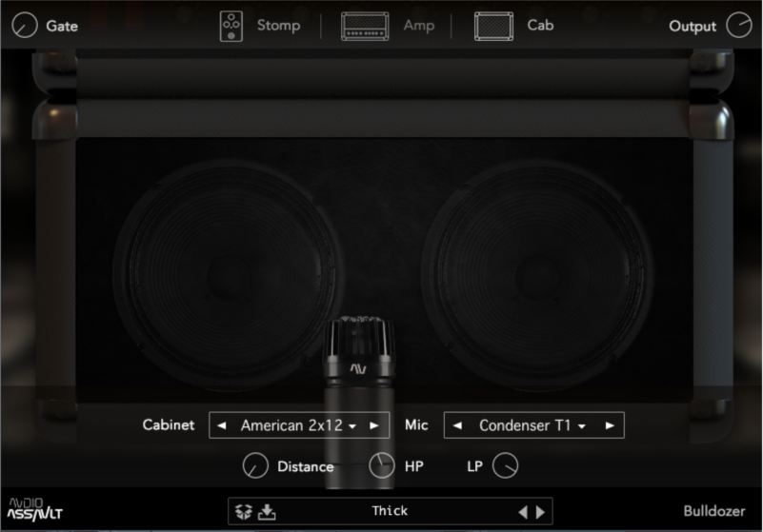Screen dimensions: 763x532
Task: Select previous cabinet with left arrow
Action: (221, 425)
